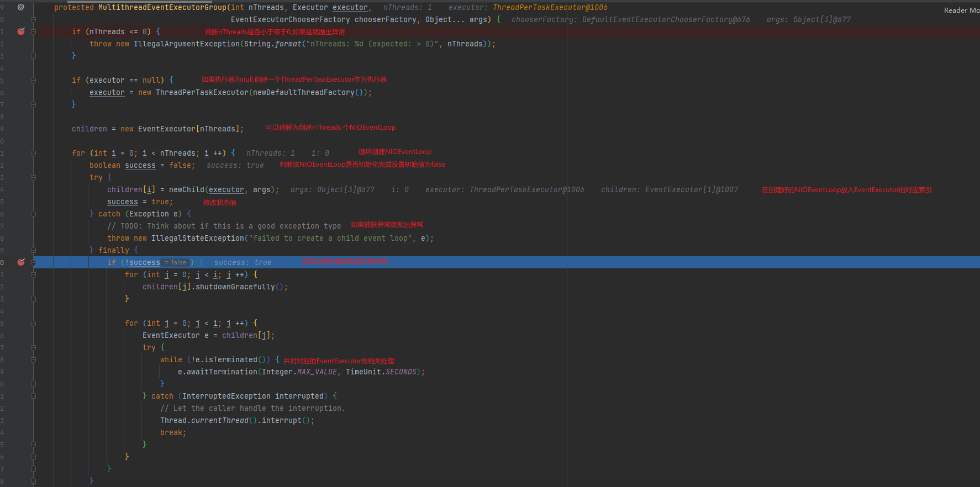Click 'IllegalStateException' in the throw statement

(197, 238)
